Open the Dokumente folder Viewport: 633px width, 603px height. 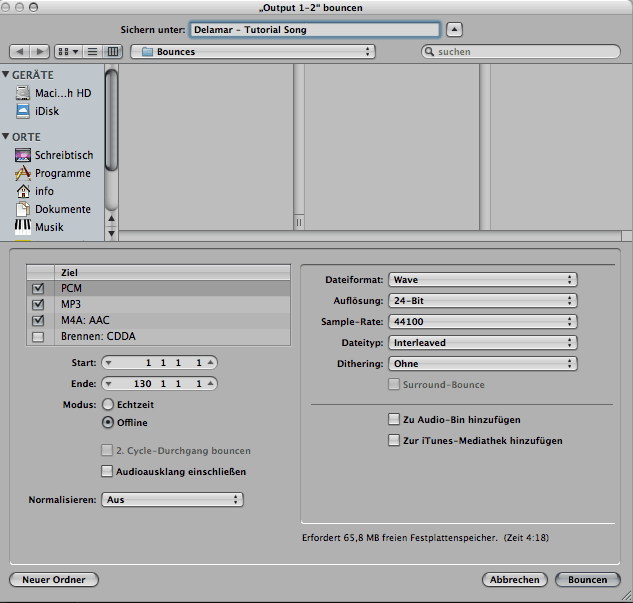pyautogui.click(x=53, y=209)
